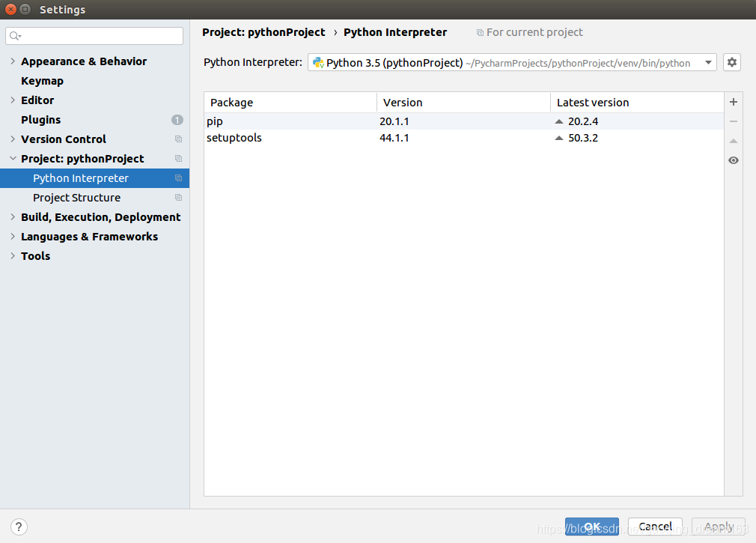Open the interpreter gear settings menu
Screen dimensions: 756x543
[732, 62]
